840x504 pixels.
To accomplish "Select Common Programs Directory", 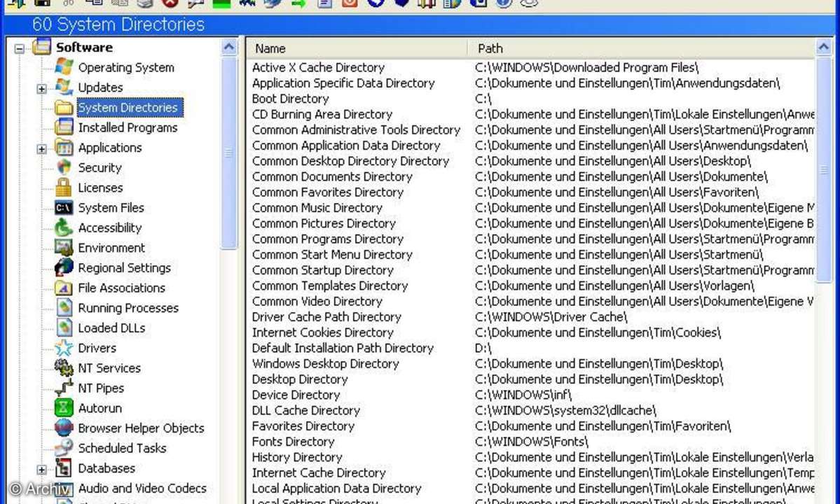I will point(328,239).
